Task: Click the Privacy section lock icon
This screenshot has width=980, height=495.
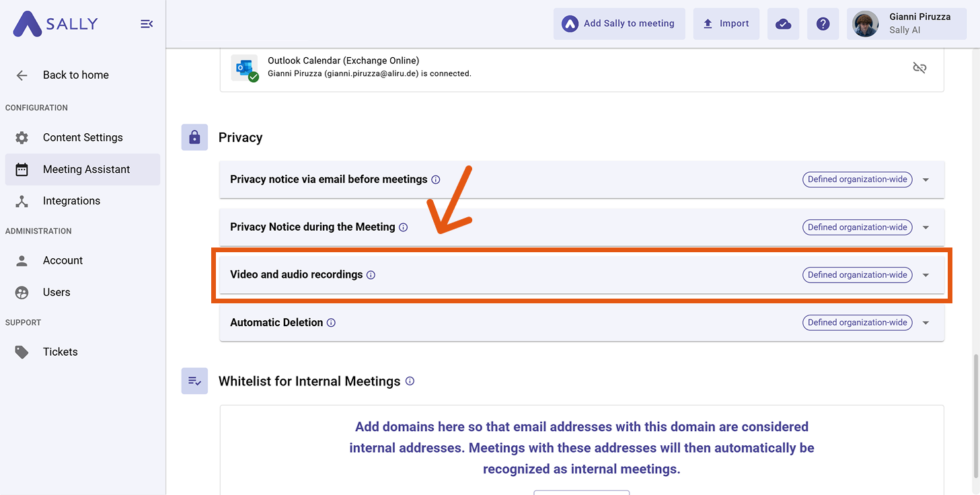Action: pos(194,137)
